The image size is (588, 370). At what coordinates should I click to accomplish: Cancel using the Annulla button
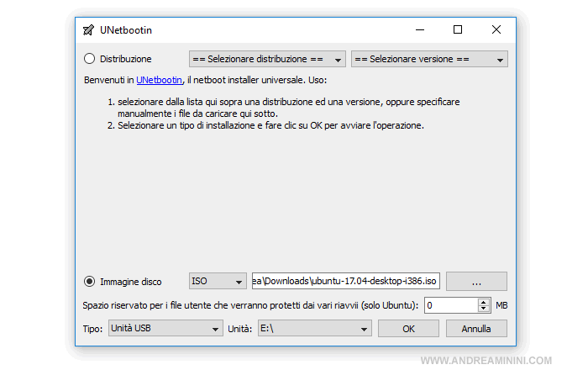476,328
